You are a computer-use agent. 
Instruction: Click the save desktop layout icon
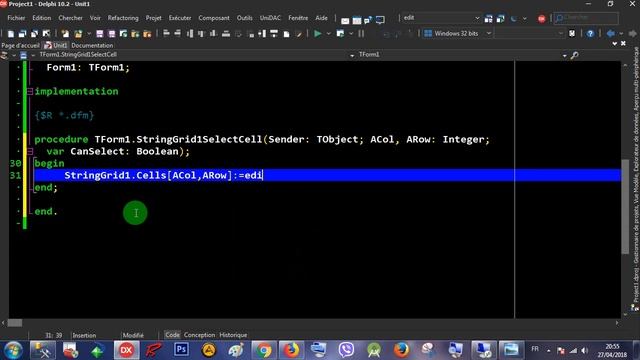tap(489, 19)
